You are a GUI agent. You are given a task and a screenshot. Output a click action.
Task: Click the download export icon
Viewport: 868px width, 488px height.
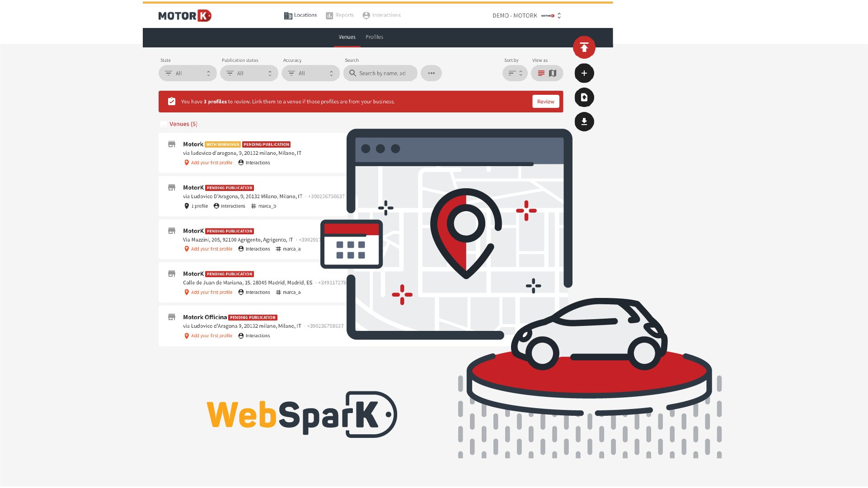point(584,121)
